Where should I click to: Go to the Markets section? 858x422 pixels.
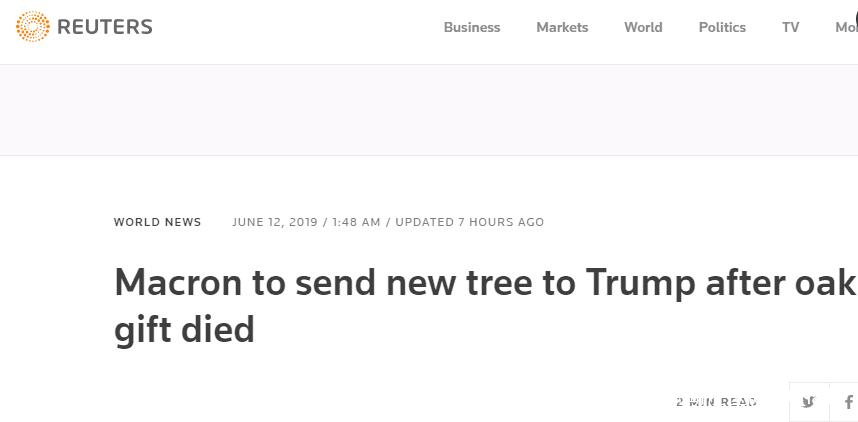pyautogui.click(x=562, y=27)
